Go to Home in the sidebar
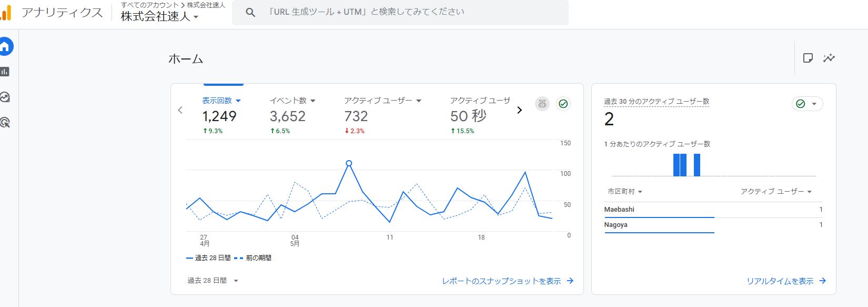 pos(5,47)
